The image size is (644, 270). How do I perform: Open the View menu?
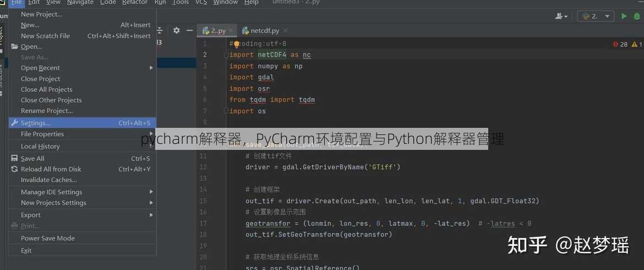[x=53, y=2]
